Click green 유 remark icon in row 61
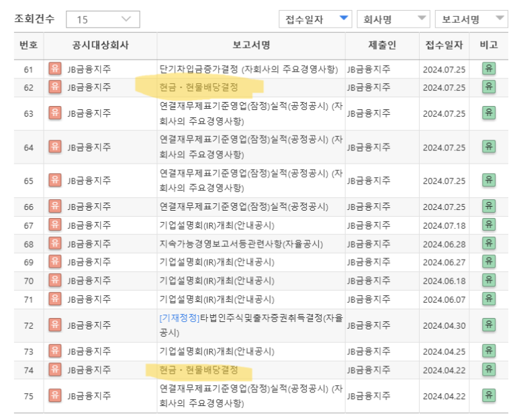Image resolution: width=519 pixels, height=420 pixels. pos(489,69)
